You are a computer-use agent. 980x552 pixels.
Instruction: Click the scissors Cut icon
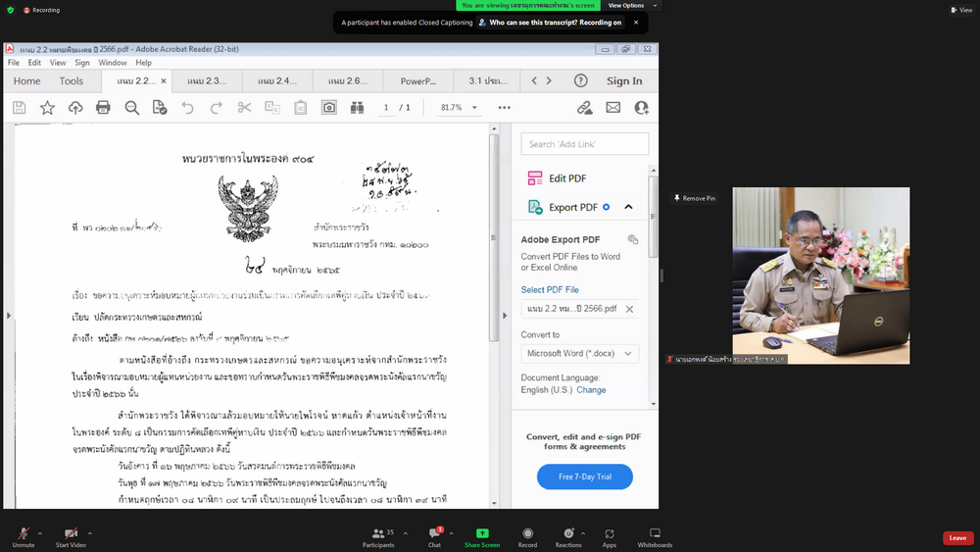(x=244, y=108)
